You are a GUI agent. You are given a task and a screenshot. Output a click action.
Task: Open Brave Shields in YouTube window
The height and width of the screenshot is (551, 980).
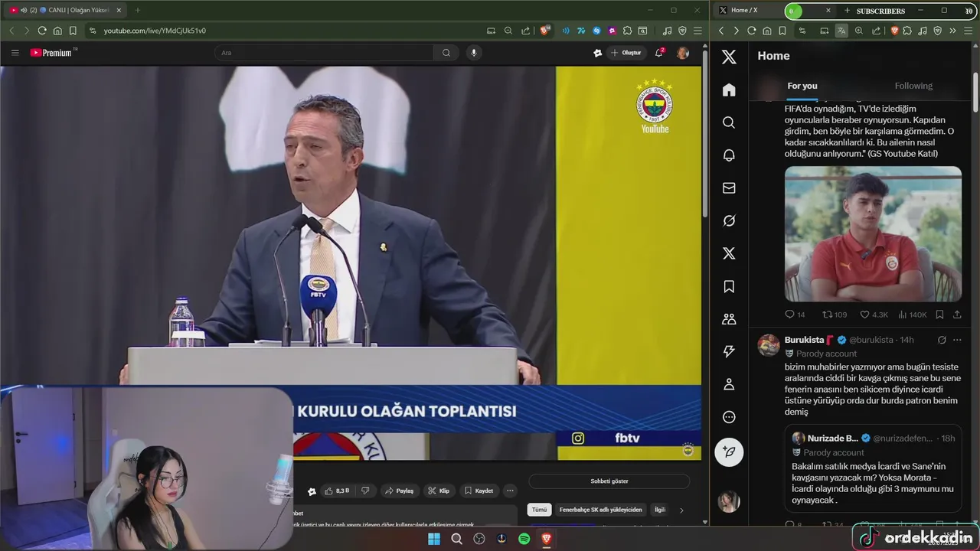click(x=545, y=31)
